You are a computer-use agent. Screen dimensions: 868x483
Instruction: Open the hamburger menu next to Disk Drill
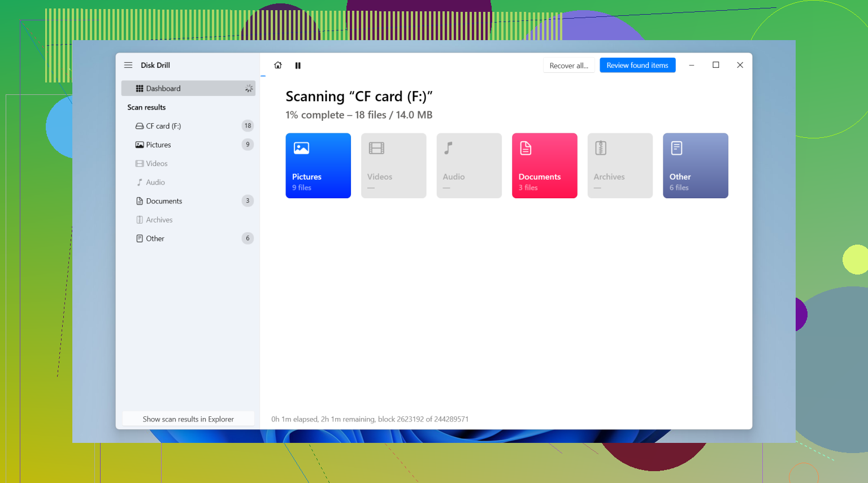128,65
